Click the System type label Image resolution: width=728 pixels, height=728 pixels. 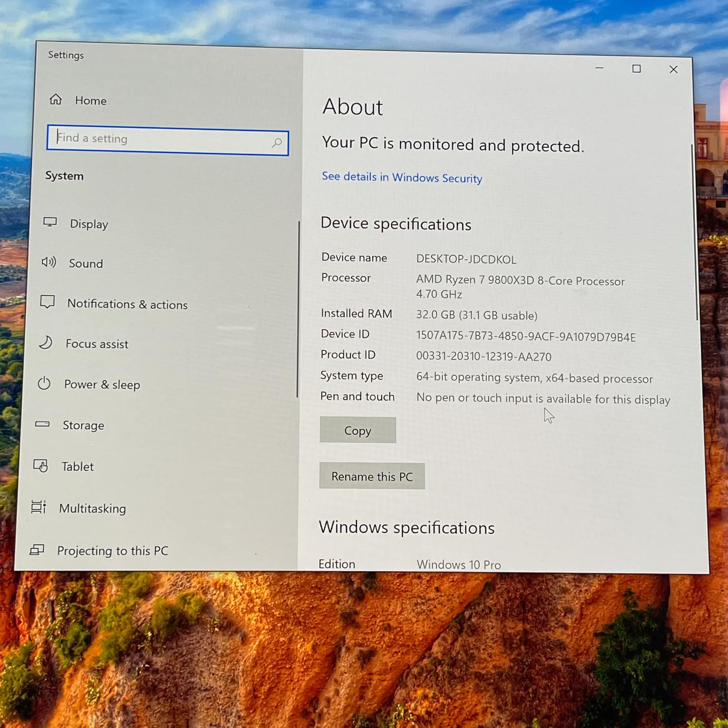(352, 376)
